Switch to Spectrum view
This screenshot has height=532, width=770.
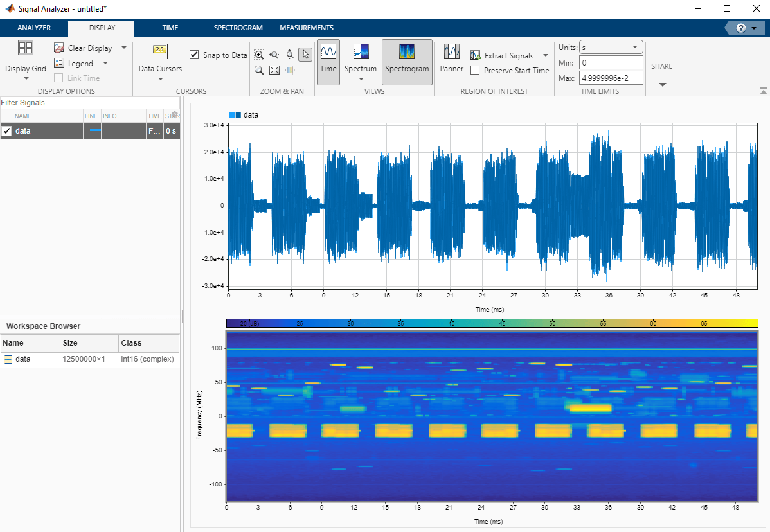click(x=361, y=62)
